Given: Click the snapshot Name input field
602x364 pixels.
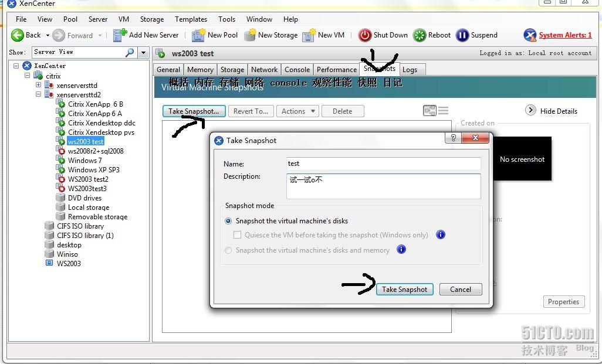Looking at the screenshot, I should (384, 164).
